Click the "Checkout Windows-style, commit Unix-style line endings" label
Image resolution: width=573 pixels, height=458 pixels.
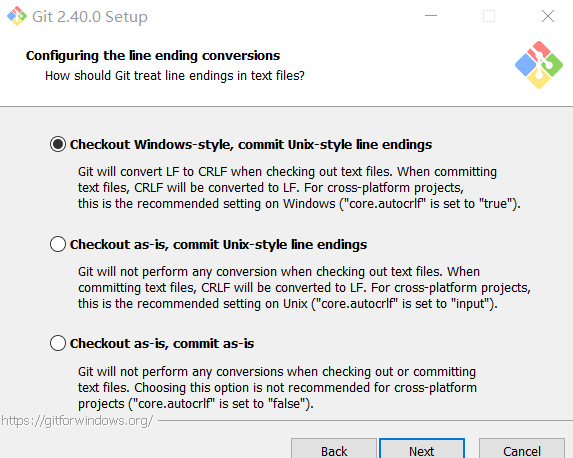[251, 144]
